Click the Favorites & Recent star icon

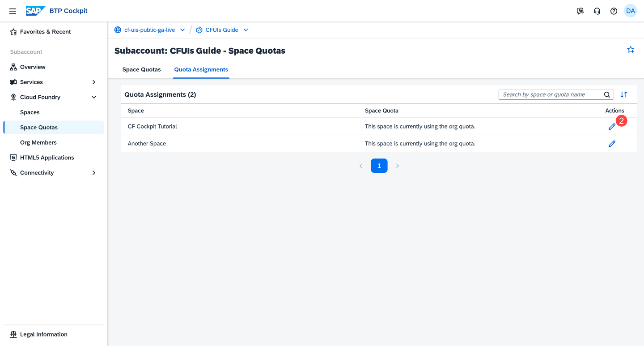(13, 32)
